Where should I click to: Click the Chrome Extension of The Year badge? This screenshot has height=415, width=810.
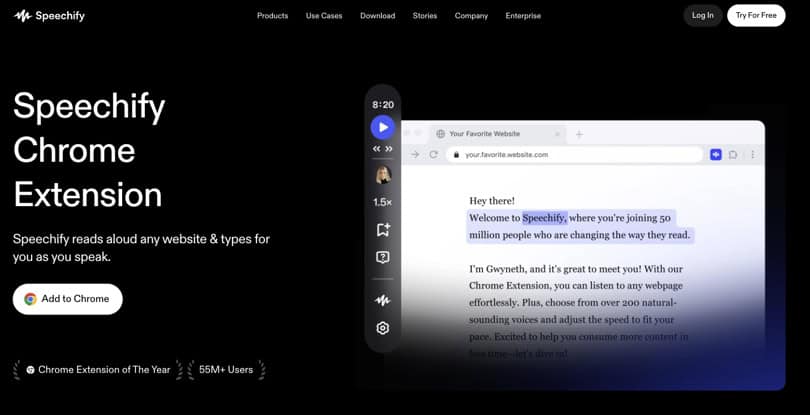click(98, 370)
